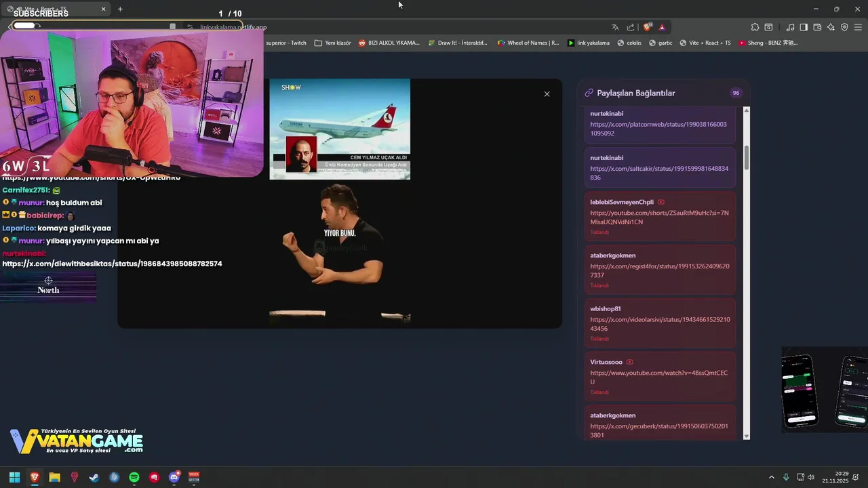Click the shared links list scrollbar
This screenshot has width=868, height=488.
pos(747,273)
